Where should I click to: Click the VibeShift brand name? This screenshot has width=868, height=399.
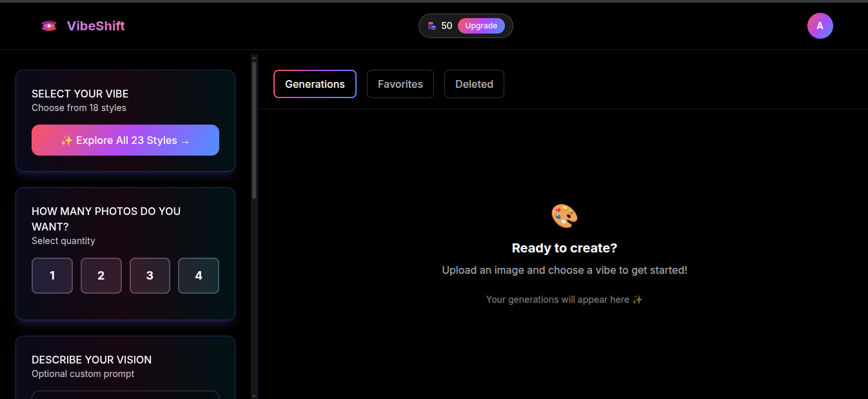tap(96, 26)
